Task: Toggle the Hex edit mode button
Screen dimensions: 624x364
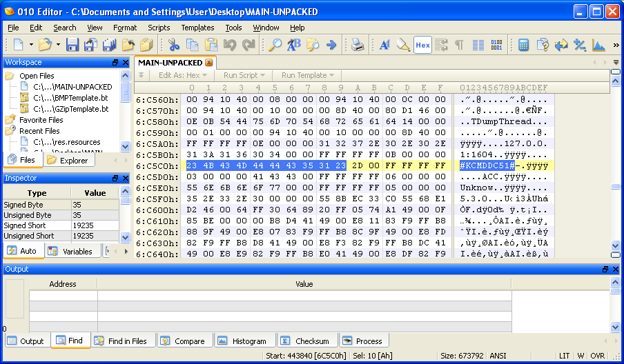Action: [422, 45]
